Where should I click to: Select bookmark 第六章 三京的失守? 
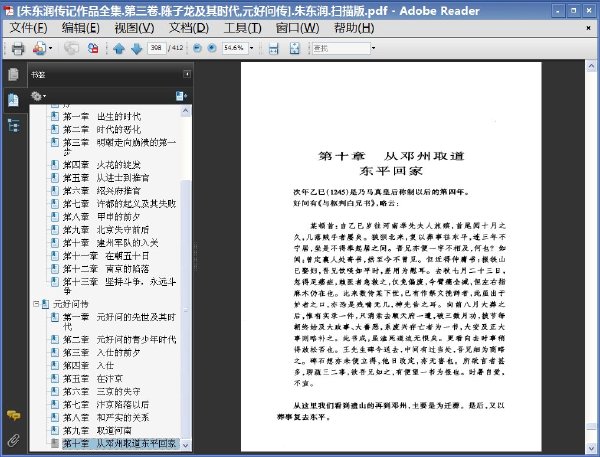pyautogui.click(x=101, y=392)
